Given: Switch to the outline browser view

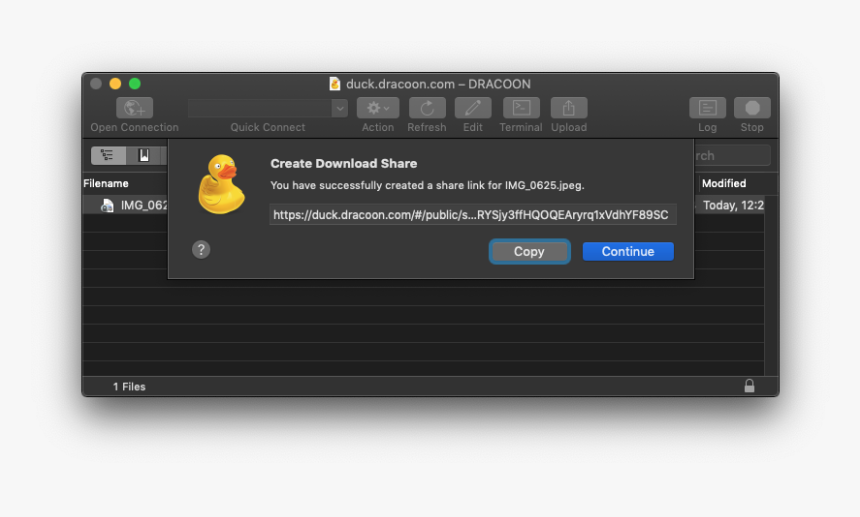Looking at the screenshot, I should point(108,156).
